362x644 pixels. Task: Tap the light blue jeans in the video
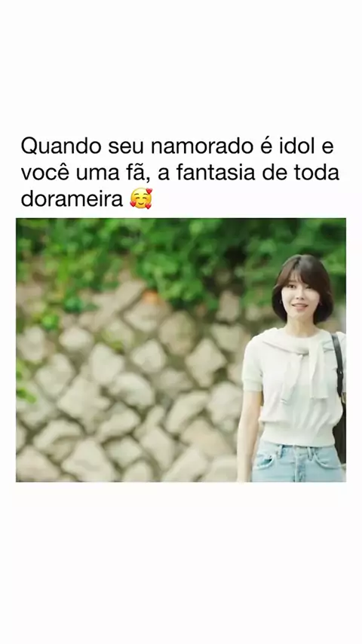pyautogui.click(x=297, y=462)
